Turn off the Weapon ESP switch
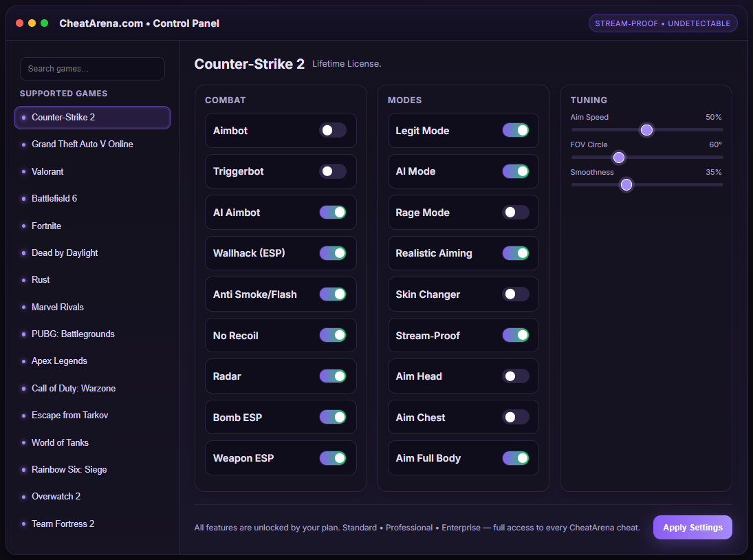This screenshot has width=753, height=560. (333, 458)
